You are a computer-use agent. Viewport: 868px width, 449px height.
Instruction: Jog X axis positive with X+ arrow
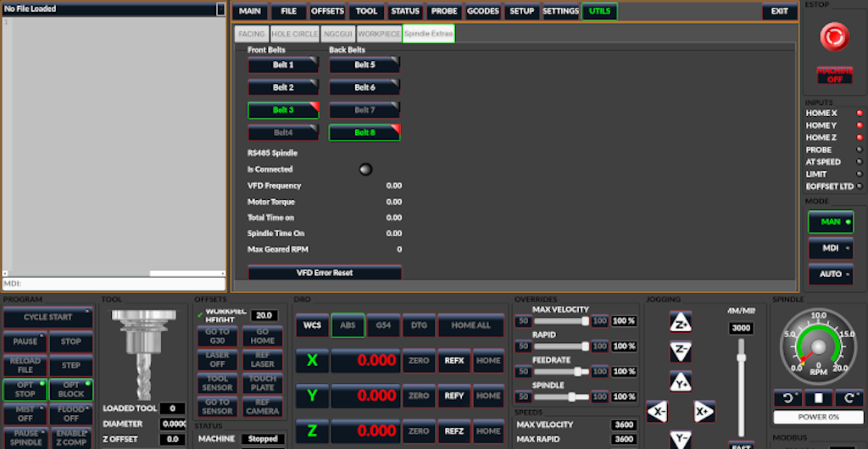click(704, 412)
